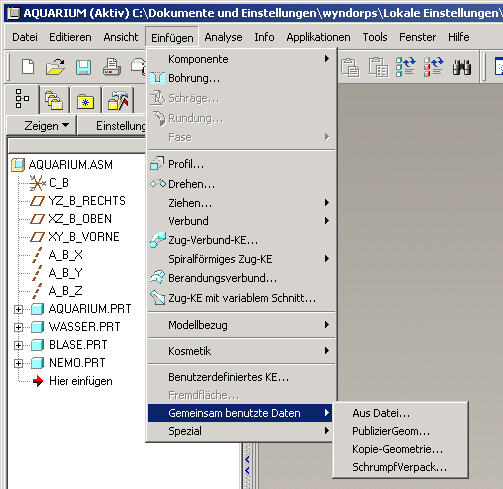Click the Einstellungen button
Viewport: 503px width, 489px height.
112,126
